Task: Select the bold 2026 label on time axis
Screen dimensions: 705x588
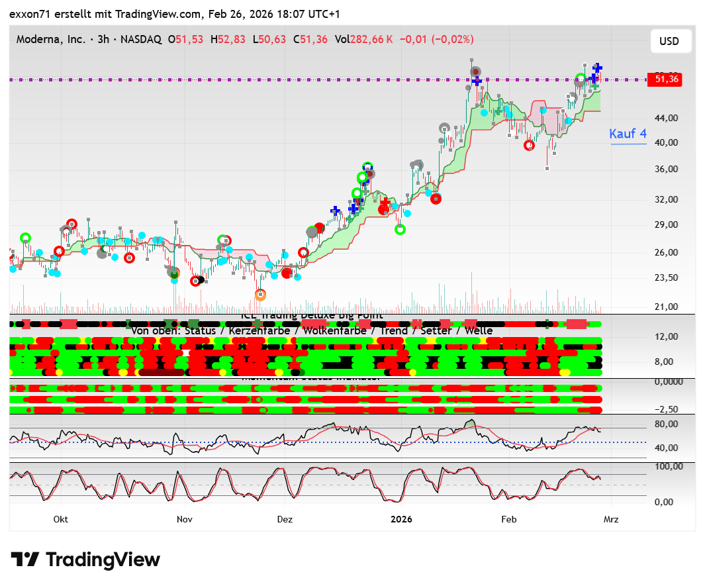Action: [401, 519]
